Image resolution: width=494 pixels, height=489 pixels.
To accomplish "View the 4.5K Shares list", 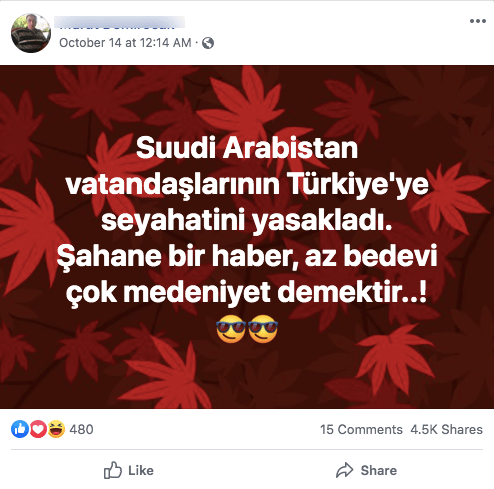I will coord(447,429).
